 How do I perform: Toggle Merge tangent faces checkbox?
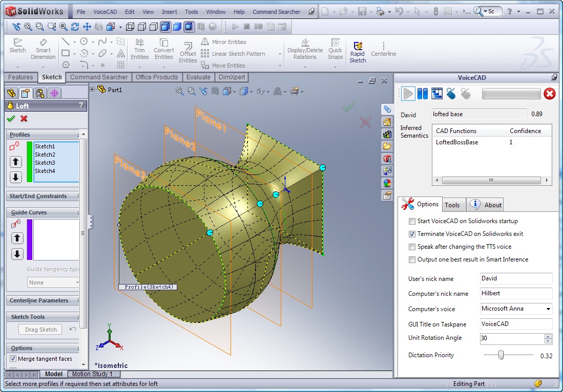coord(13,359)
